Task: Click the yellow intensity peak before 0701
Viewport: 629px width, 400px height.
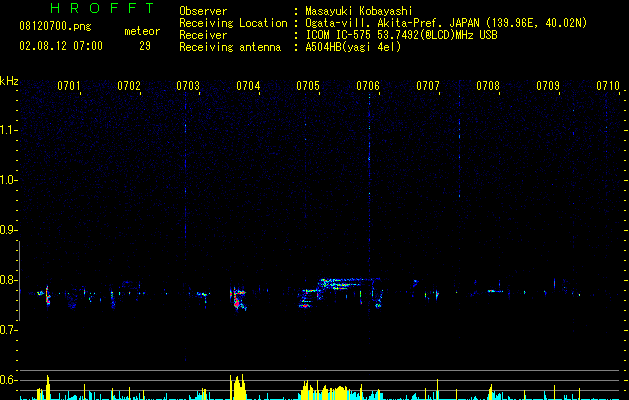Action: coord(47,387)
